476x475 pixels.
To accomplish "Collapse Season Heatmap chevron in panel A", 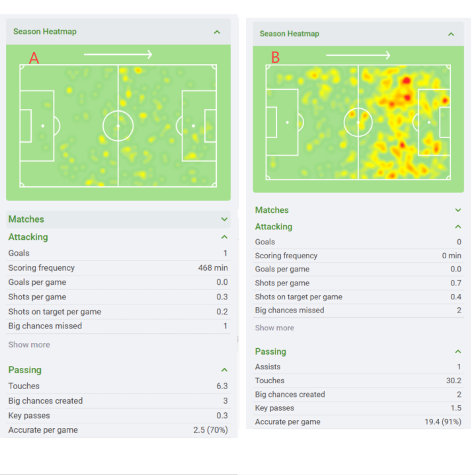I will click(x=217, y=32).
